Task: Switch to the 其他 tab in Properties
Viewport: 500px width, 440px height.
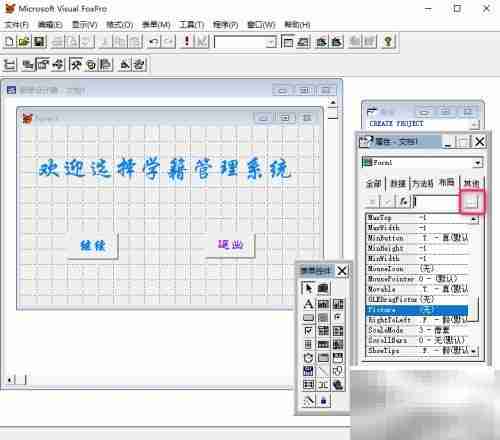Action: [471, 183]
